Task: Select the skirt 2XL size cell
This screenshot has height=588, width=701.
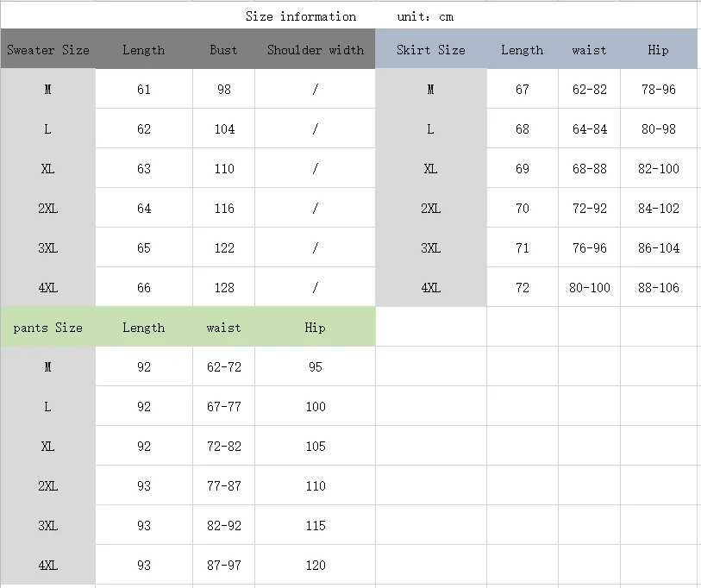Action: tap(430, 209)
